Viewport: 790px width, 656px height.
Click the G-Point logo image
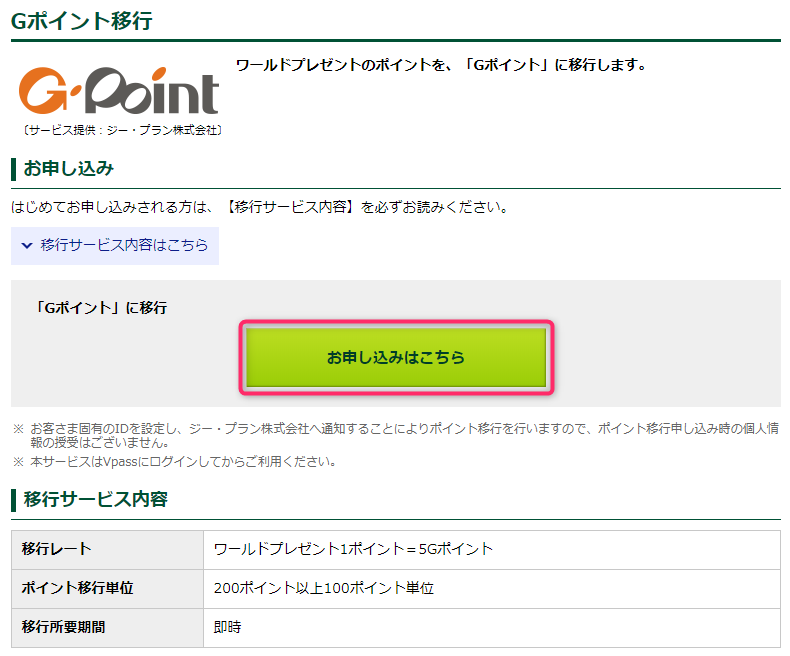[119, 91]
